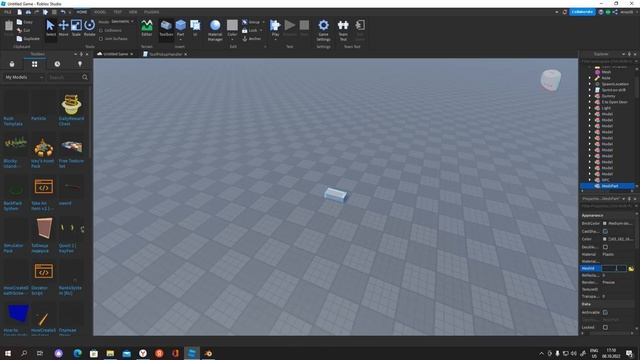The image size is (640, 360).
Task: Toggle the DoubleSided checkbox
Action: coord(605,247)
